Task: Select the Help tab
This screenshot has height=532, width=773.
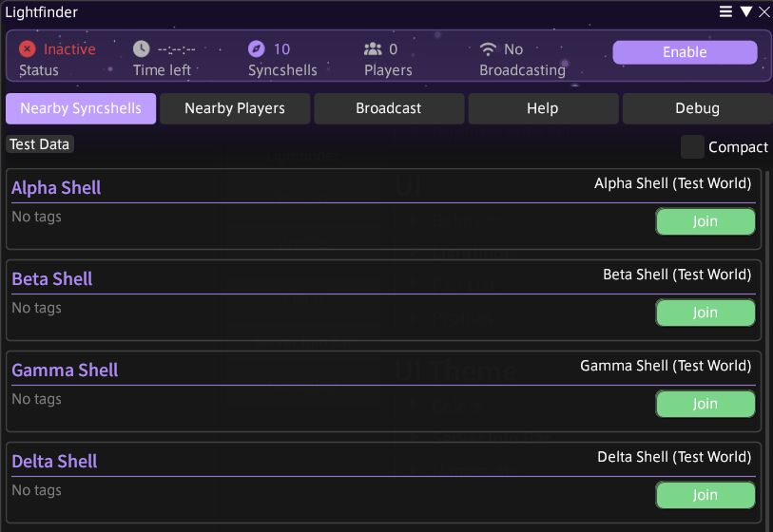Action: [543, 108]
